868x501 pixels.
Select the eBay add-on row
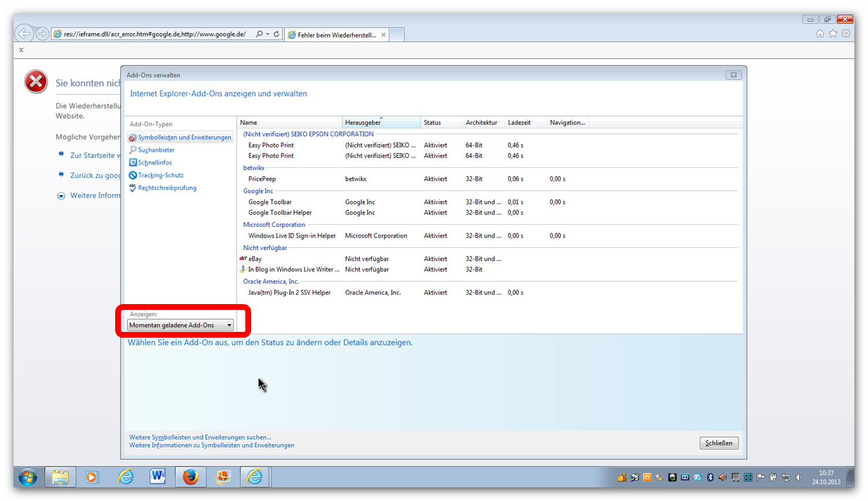489,259
